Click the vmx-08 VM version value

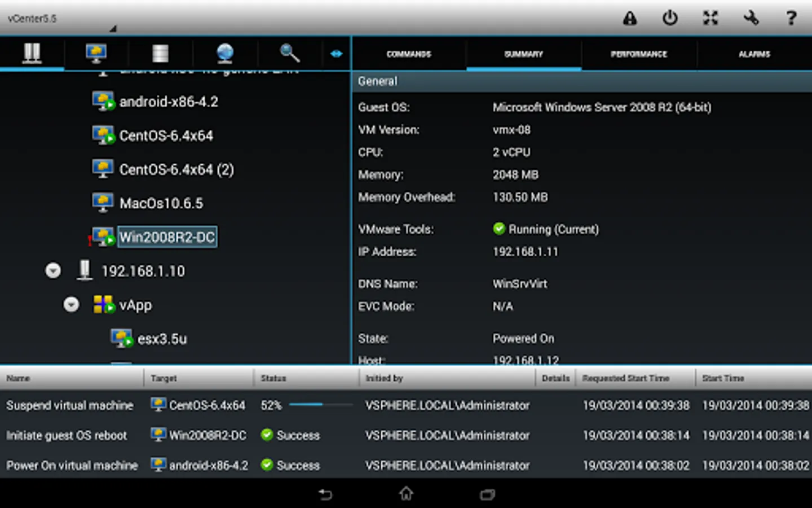point(511,129)
